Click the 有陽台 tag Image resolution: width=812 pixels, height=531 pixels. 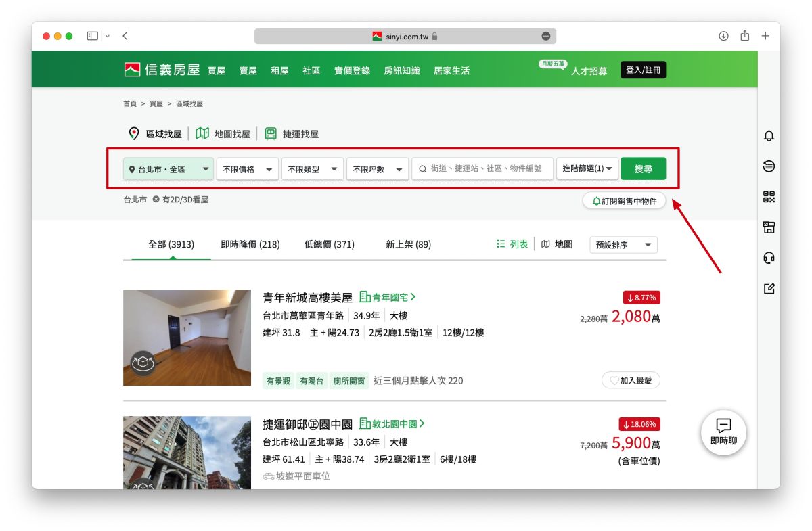tap(312, 381)
